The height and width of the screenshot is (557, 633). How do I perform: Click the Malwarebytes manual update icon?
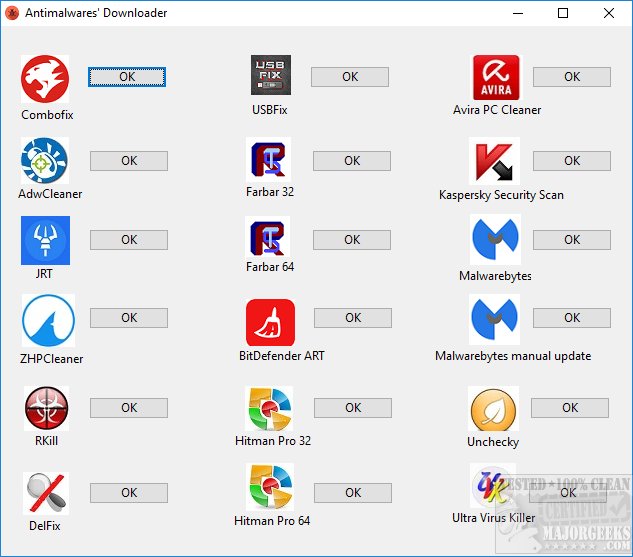click(x=495, y=319)
